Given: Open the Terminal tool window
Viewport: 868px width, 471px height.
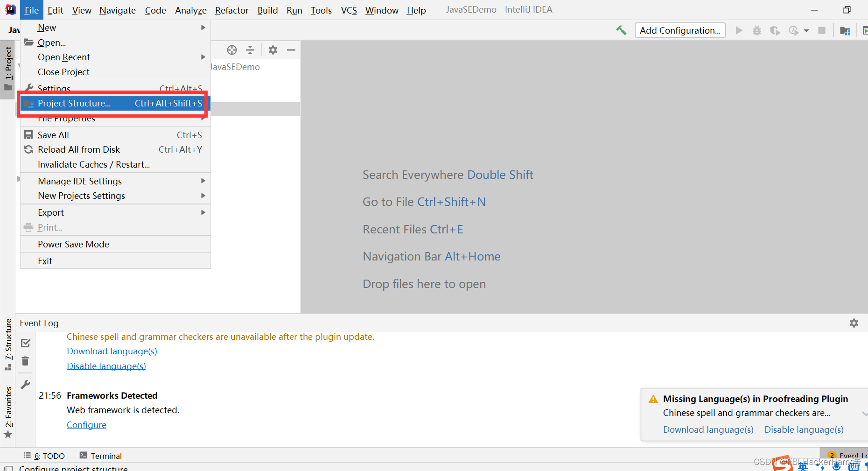Looking at the screenshot, I should pyautogui.click(x=101, y=456).
